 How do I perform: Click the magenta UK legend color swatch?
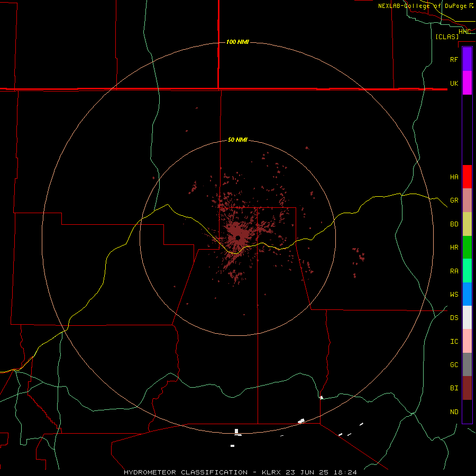click(467, 83)
